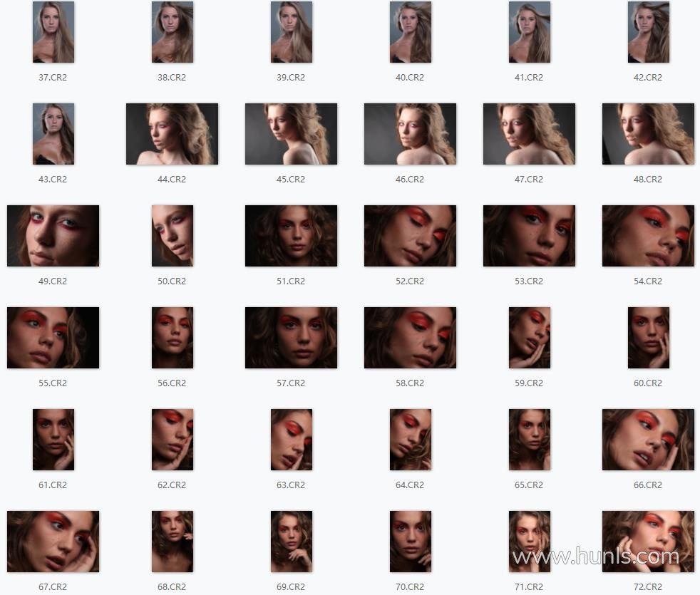Pick the 52.CR2 thumbnail
This screenshot has height=595, width=700.
pos(411,236)
